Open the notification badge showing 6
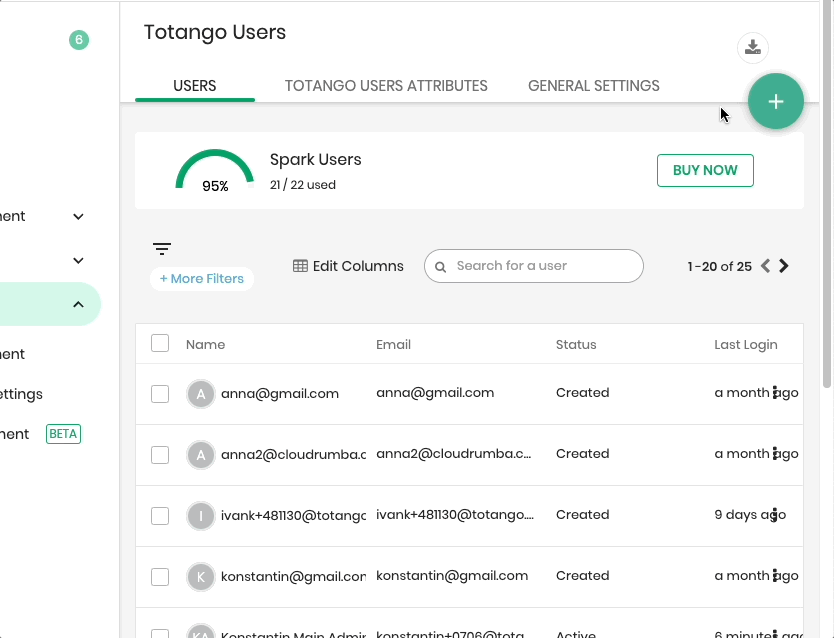The width and height of the screenshot is (834, 638). [79, 40]
